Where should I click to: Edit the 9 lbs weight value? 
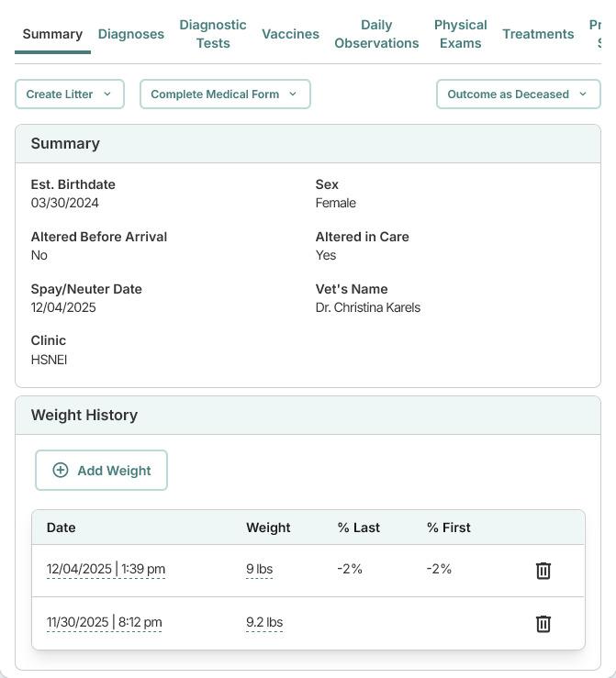tap(259, 570)
